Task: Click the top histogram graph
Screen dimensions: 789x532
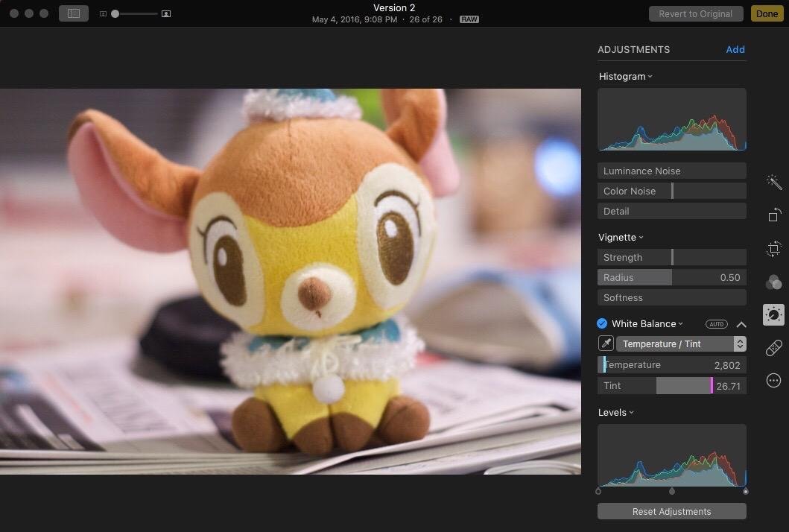Action: coord(672,120)
